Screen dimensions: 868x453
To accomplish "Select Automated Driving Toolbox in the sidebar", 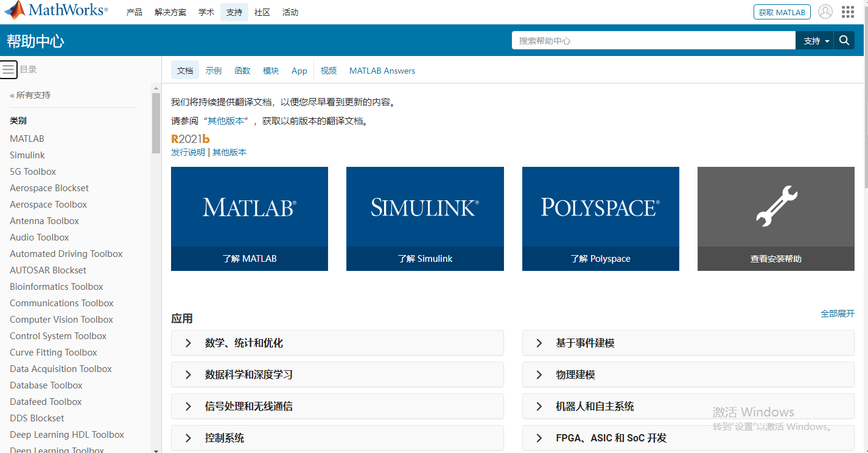I will (66, 254).
